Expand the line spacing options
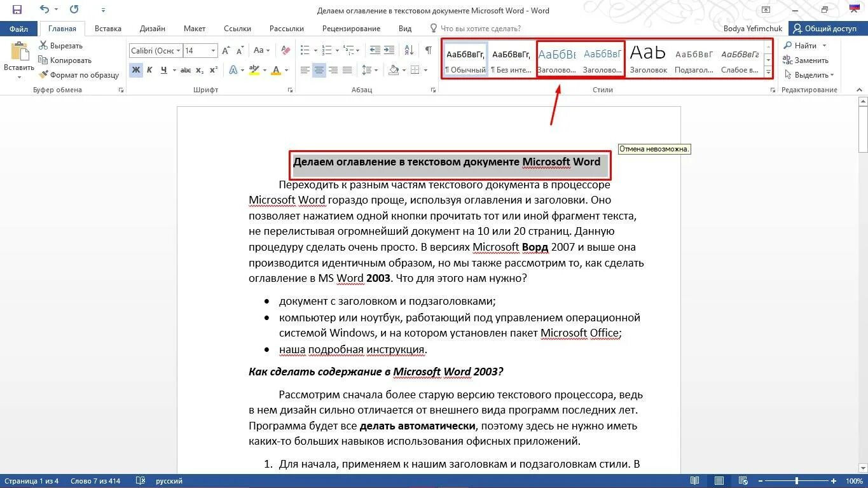Image resolution: width=868 pixels, height=488 pixels. coord(376,70)
